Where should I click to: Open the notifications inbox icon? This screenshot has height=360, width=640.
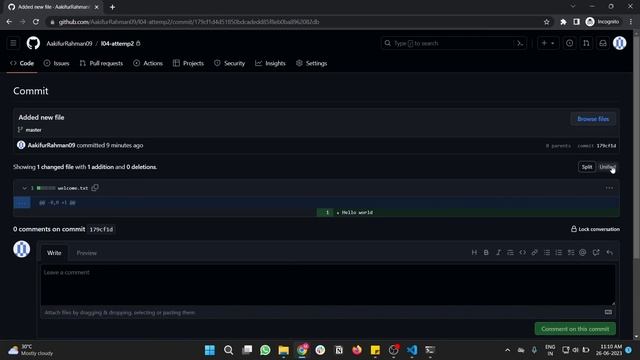(603, 43)
